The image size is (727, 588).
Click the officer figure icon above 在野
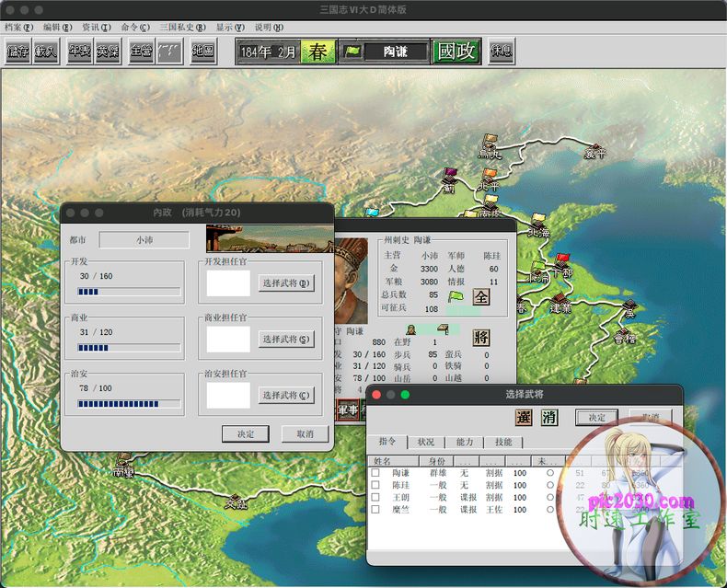pyautogui.click(x=410, y=329)
